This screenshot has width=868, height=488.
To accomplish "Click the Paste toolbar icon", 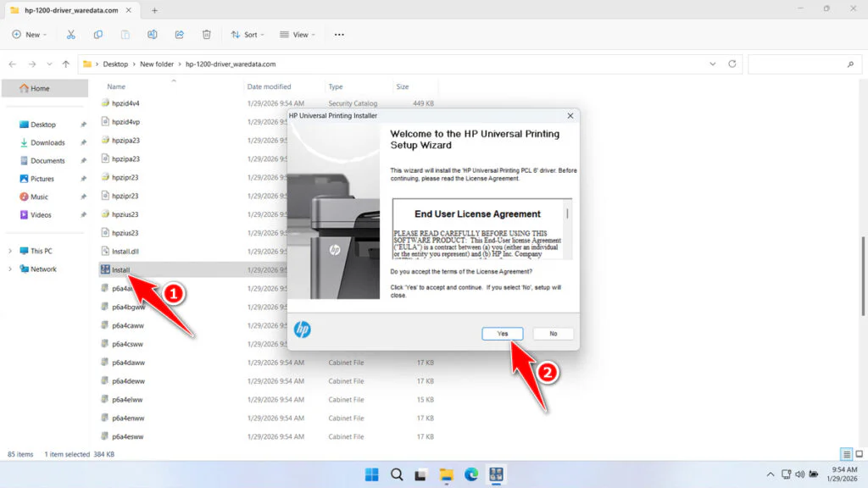I will point(125,35).
